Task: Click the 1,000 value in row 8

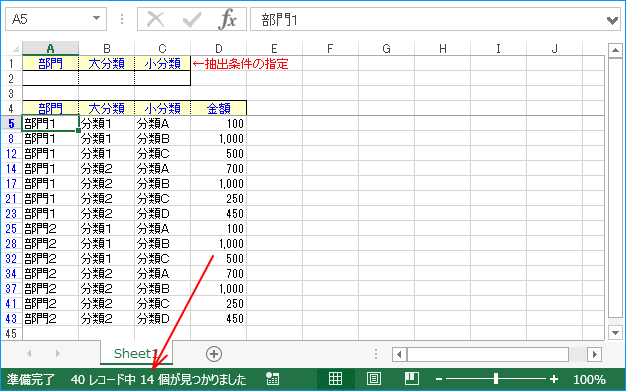Action: (218, 139)
